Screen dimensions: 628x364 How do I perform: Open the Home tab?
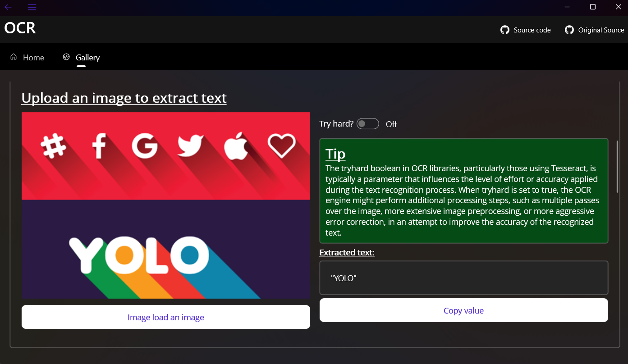coord(33,58)
